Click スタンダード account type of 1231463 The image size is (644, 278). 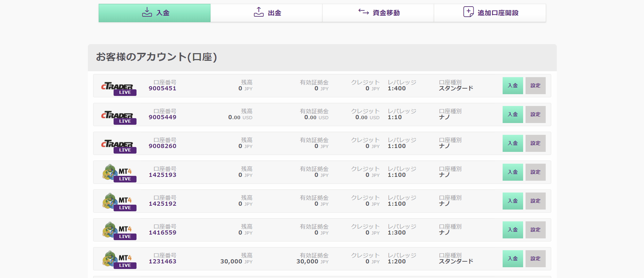coord(456,261)
